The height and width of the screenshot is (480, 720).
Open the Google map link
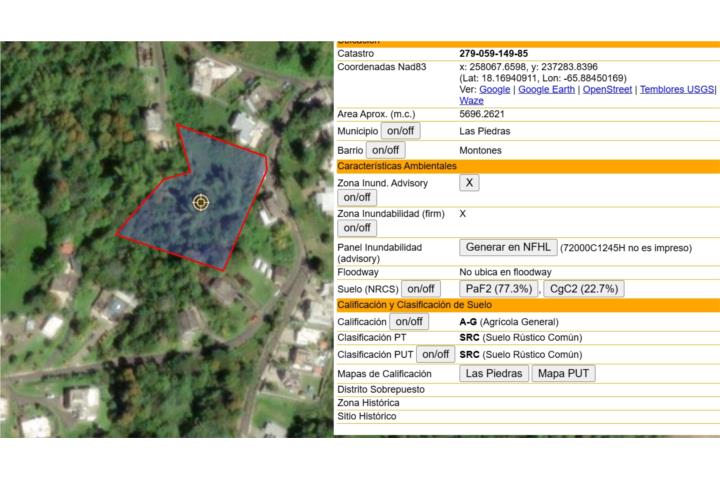pos(494,89)
